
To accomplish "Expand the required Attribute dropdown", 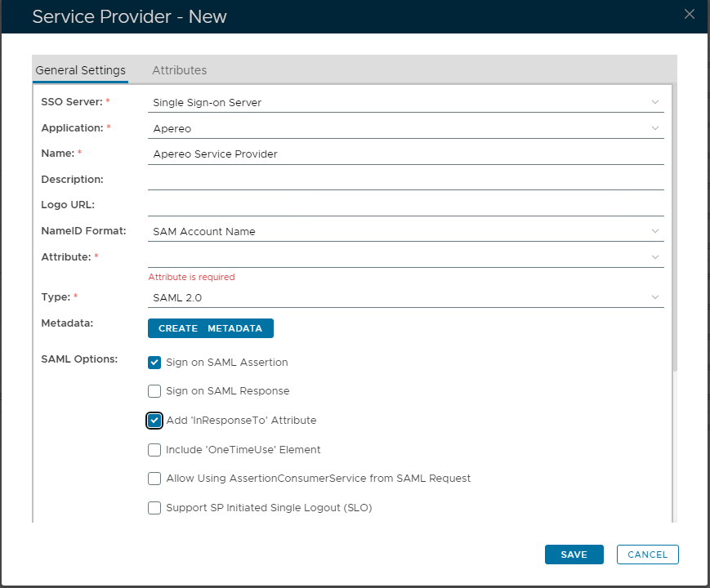I will coord(405,257).
